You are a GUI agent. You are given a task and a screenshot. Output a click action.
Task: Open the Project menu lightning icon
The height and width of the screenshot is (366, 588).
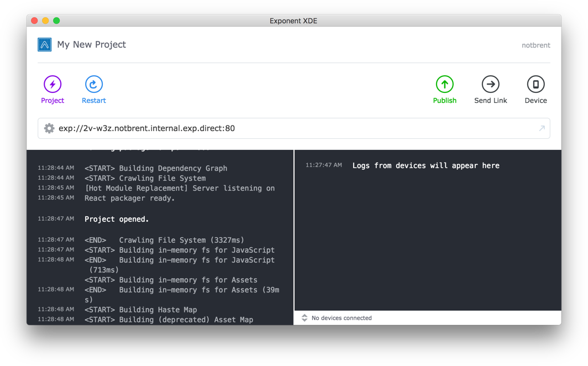pyautogui.click(x=53, y=84)
